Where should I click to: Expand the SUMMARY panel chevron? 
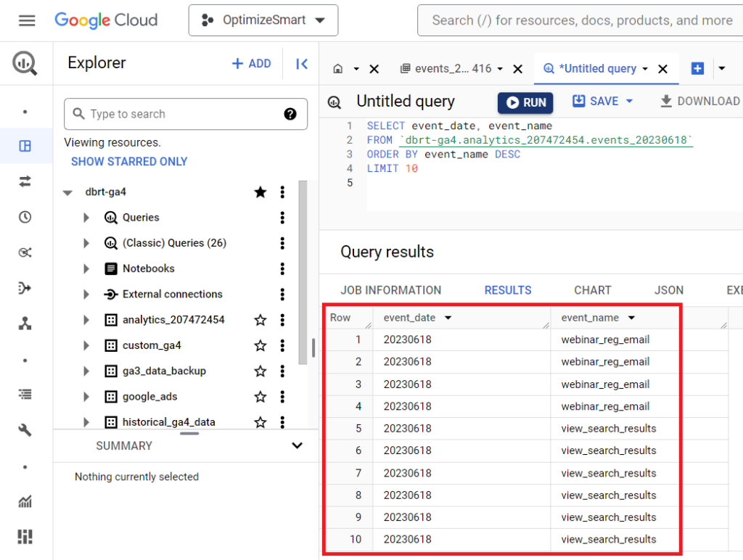coord(296,445)
